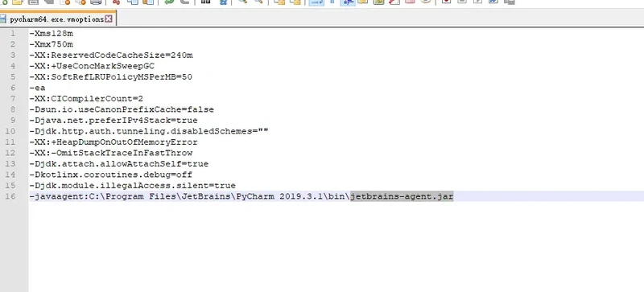This screenshot has width=644, height=292.
Task: Click line number 1 in margin
Action: 13,33
